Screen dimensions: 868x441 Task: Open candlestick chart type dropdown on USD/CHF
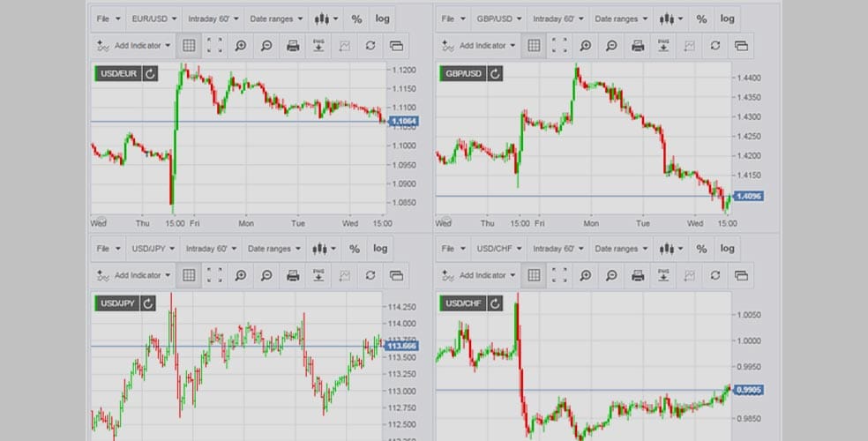point(670,249)
